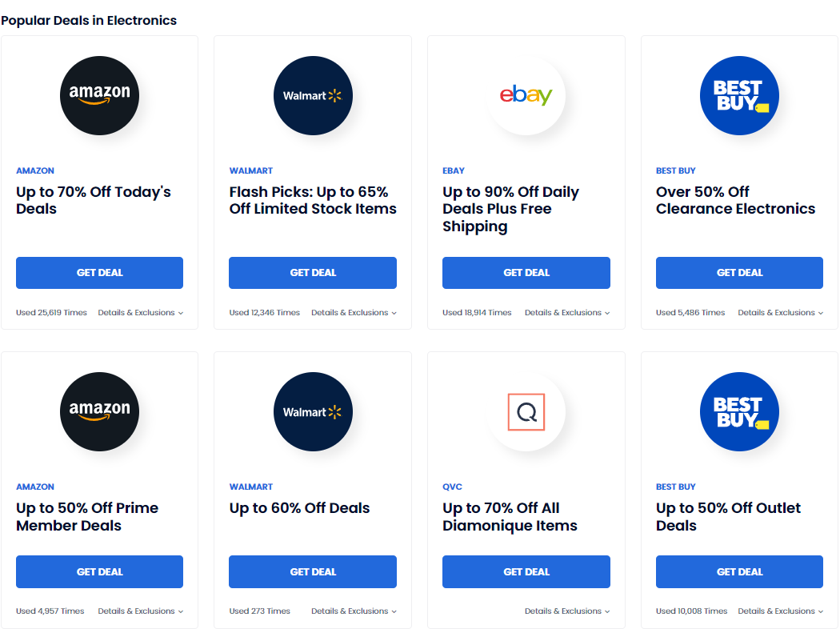The width and height of the screenshot is (840, 629).
Task: Expand Details & Exclusions on the Amazon Today's Deals
Action: coord(140,312)
